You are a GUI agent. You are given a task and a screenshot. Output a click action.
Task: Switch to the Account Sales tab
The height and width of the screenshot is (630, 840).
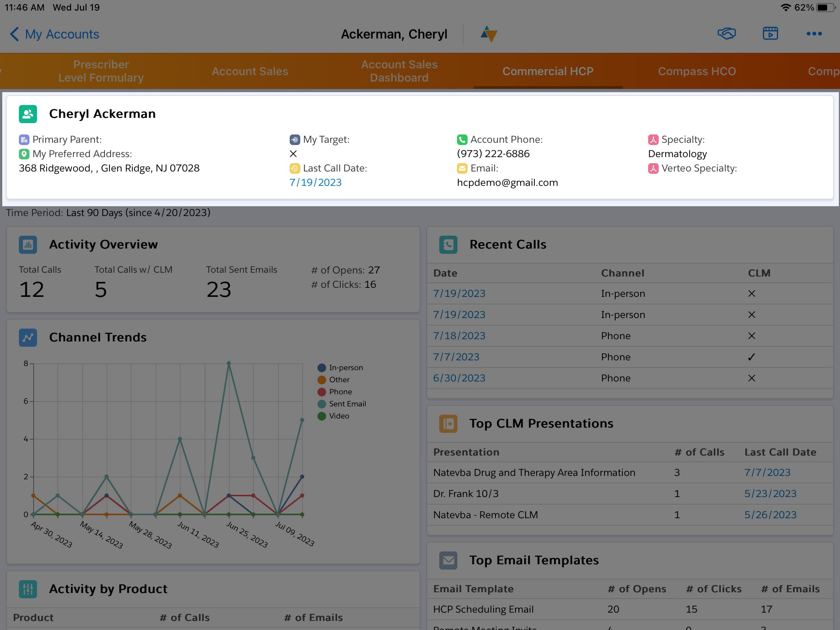tap(250, 71)
